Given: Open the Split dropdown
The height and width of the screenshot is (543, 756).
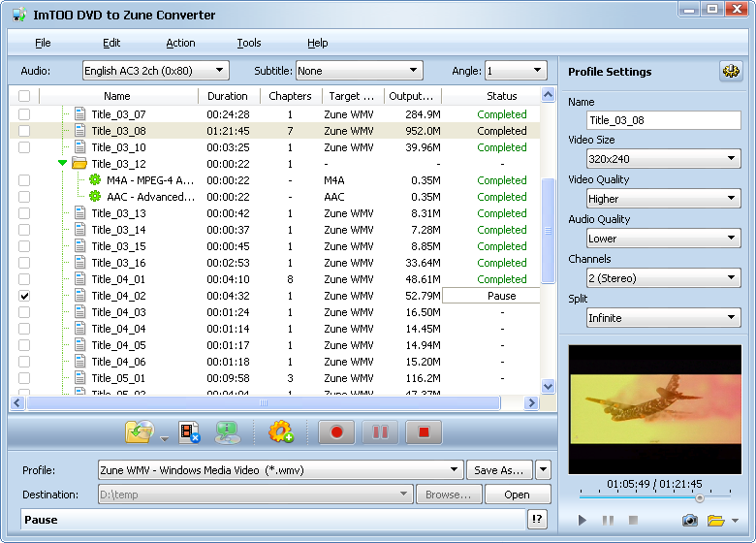Looking at the screenshot, I should point(664,318).
